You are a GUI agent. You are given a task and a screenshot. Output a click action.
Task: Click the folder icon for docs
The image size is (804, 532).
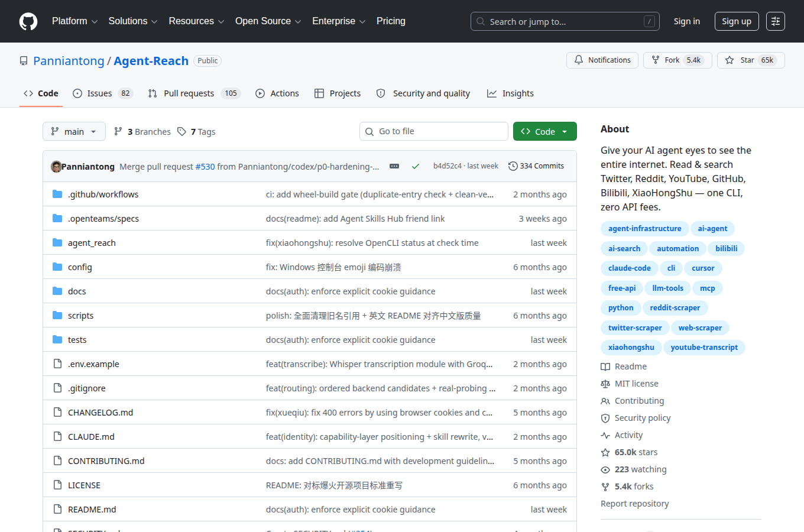[x=57, y=291]
